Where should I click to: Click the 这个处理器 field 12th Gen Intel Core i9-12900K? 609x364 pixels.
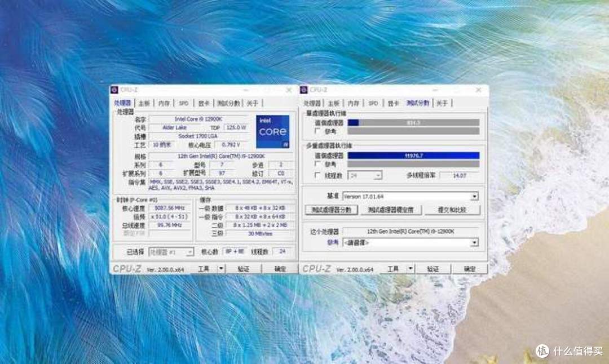click(x=411, y=231)
